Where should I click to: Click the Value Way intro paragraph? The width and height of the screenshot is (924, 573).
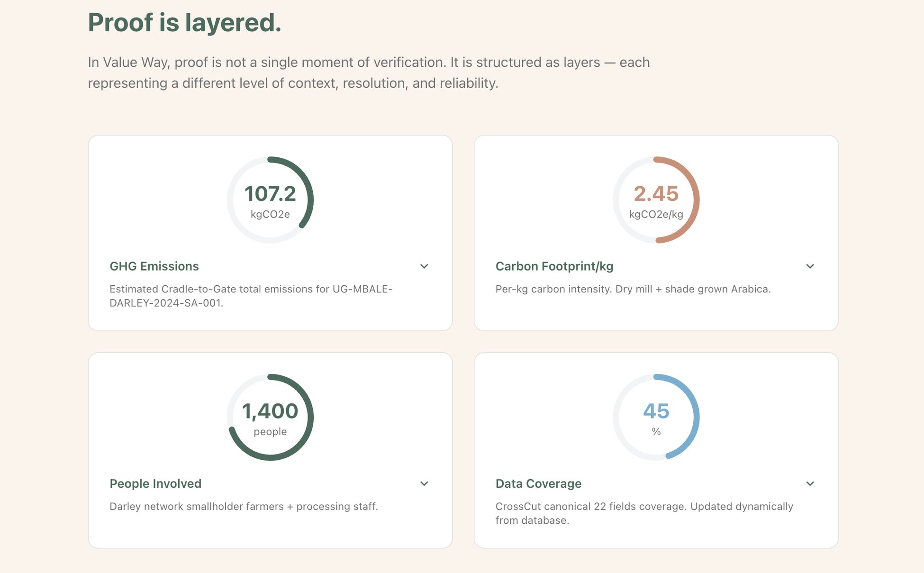tap(368, 73)
